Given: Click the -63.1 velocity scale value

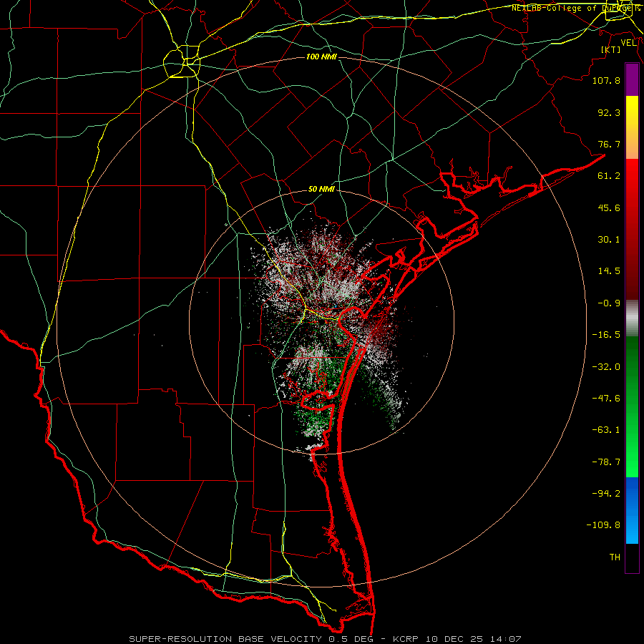Looking at the screenshot, I should (606, 430).
